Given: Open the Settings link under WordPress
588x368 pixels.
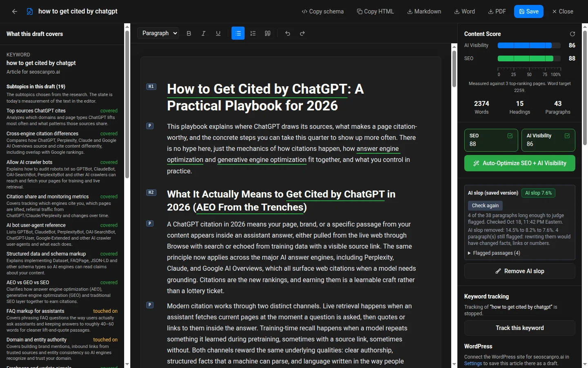Looking at the screenshot, I should [x=473, y=364].
